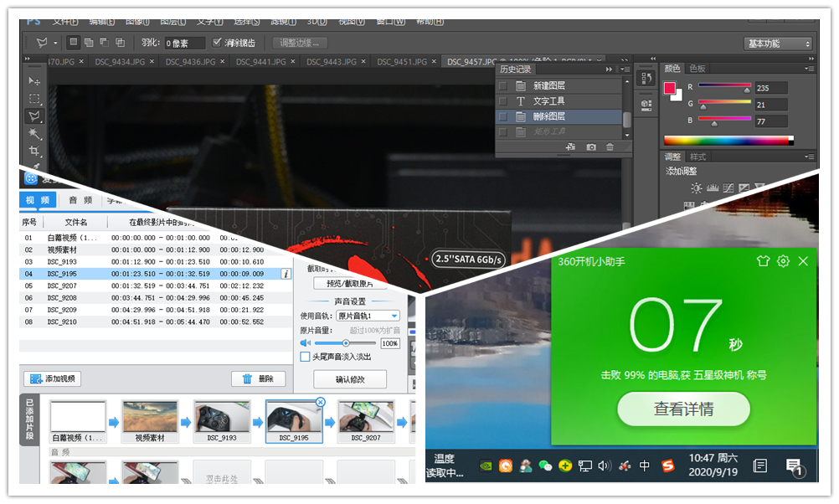Add a Levels adjustment
This screenshot has width=839, height=504.
point(713,188)
